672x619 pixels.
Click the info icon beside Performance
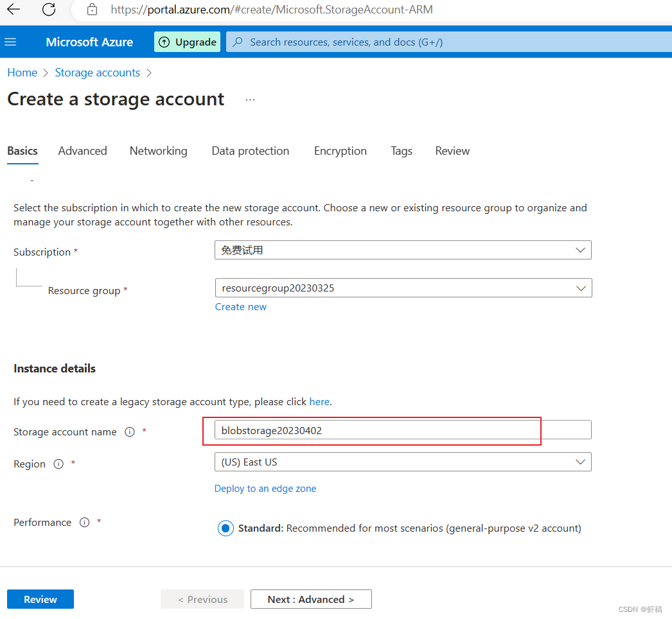tap(84, 522)
